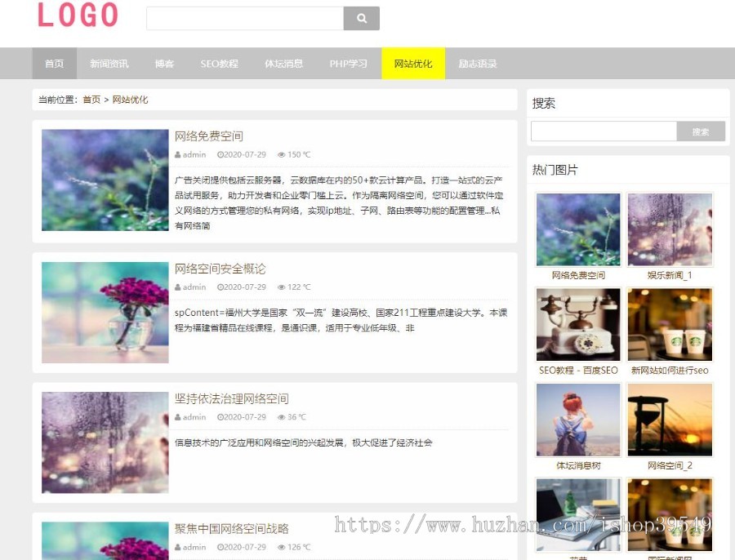Click summary text starting 广告关闭提供包括云服务器
735x560 pixels.
[x=338, y=203]
